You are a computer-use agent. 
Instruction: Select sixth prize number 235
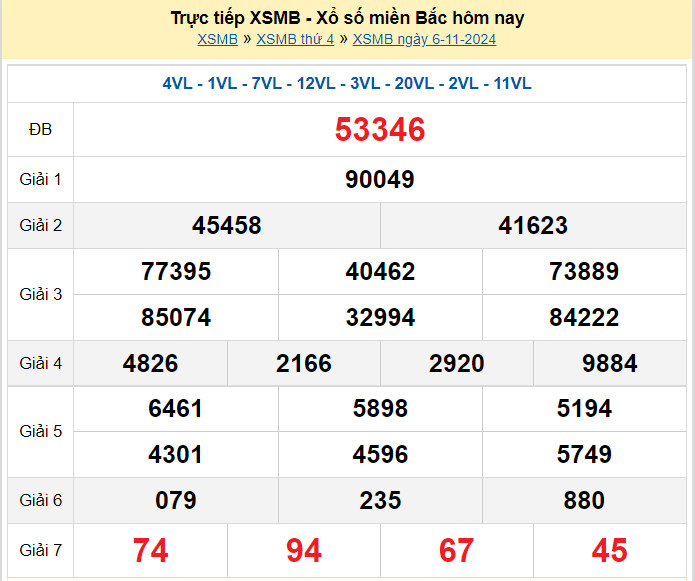(x=380, y=500)
